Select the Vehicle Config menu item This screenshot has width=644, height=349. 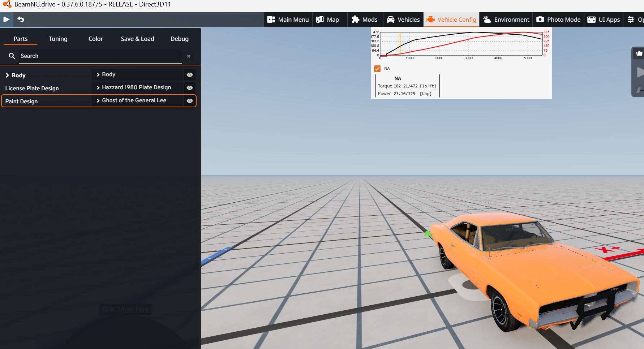pos(451,20)
